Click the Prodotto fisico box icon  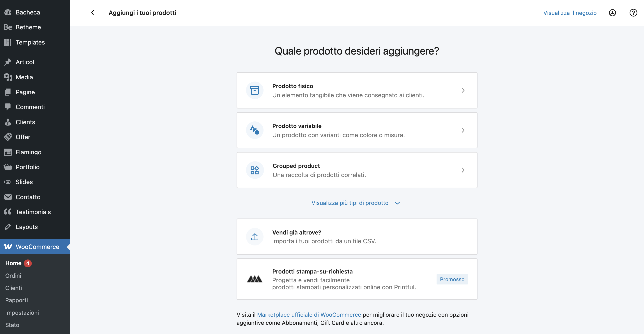tap(255, 90)
